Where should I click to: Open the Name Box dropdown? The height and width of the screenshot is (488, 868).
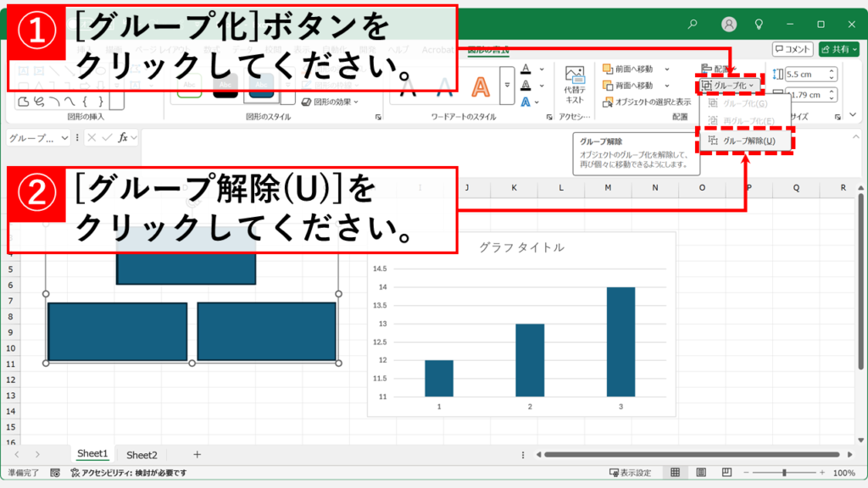click(64, 138)
